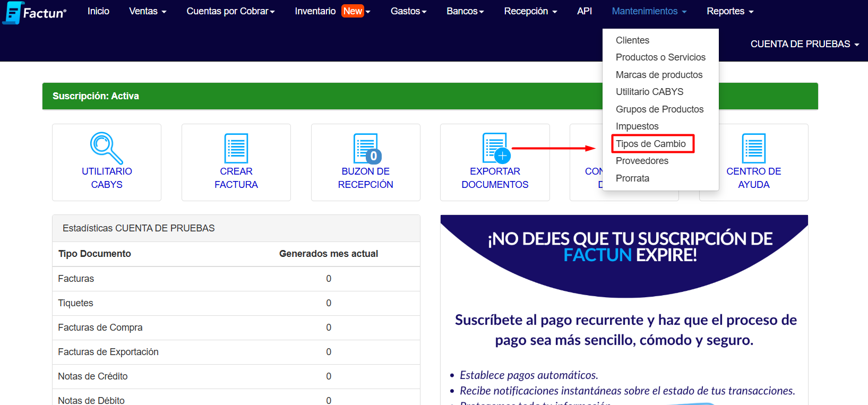Click the Centro de Ayuda document icon

[x=754, y=148]
